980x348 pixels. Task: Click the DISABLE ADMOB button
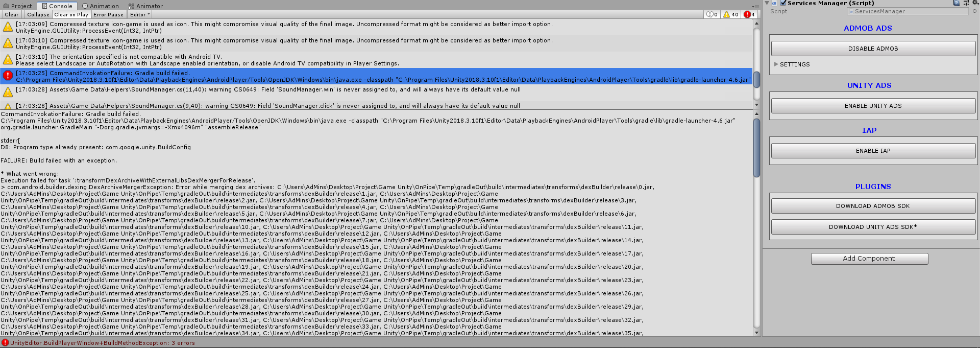pyautogui.click(x=873, y=49)
